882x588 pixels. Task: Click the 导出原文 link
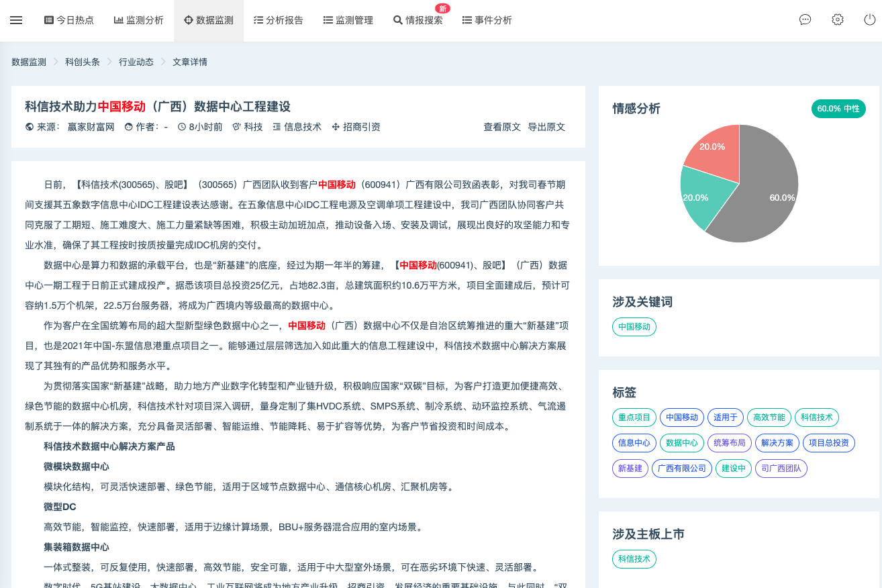coord(547,126)
